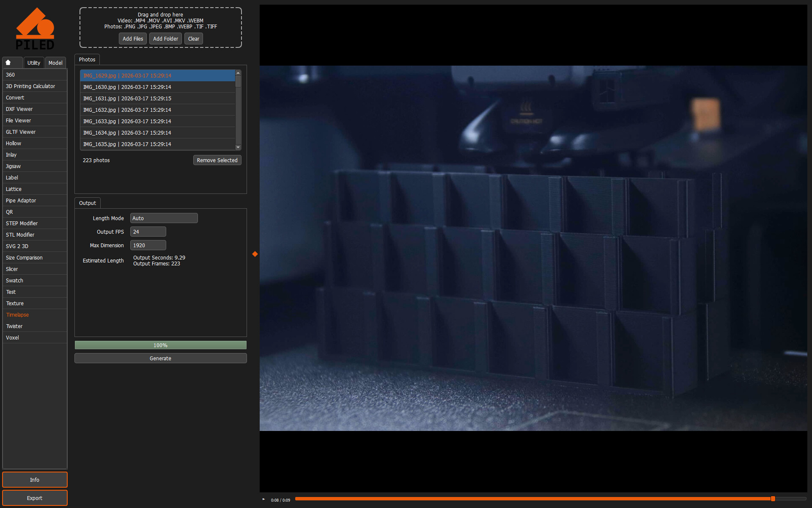812x508 pixels.
Task: Click the PILED logo
Action: coord(35,28)
